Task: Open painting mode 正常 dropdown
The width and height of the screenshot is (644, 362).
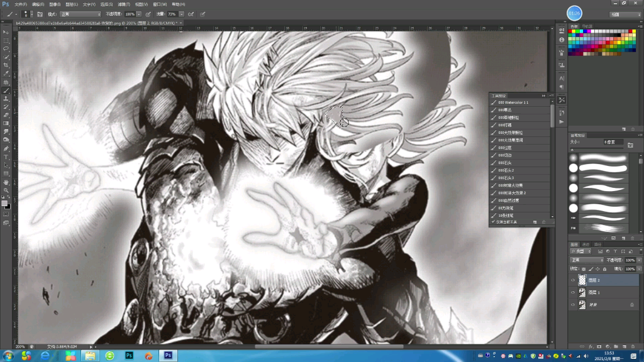Action: click(80, 14)
